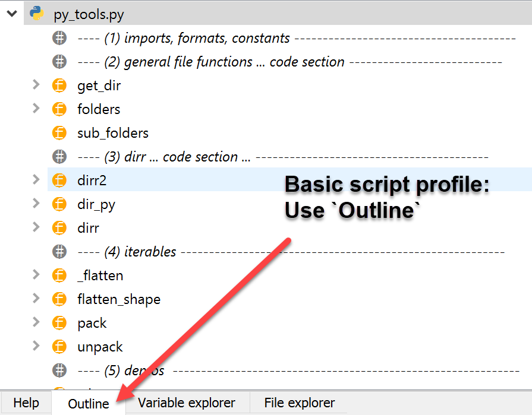
Task: Click the hash icon for section (1) imports
Action: tap(59, 38)
